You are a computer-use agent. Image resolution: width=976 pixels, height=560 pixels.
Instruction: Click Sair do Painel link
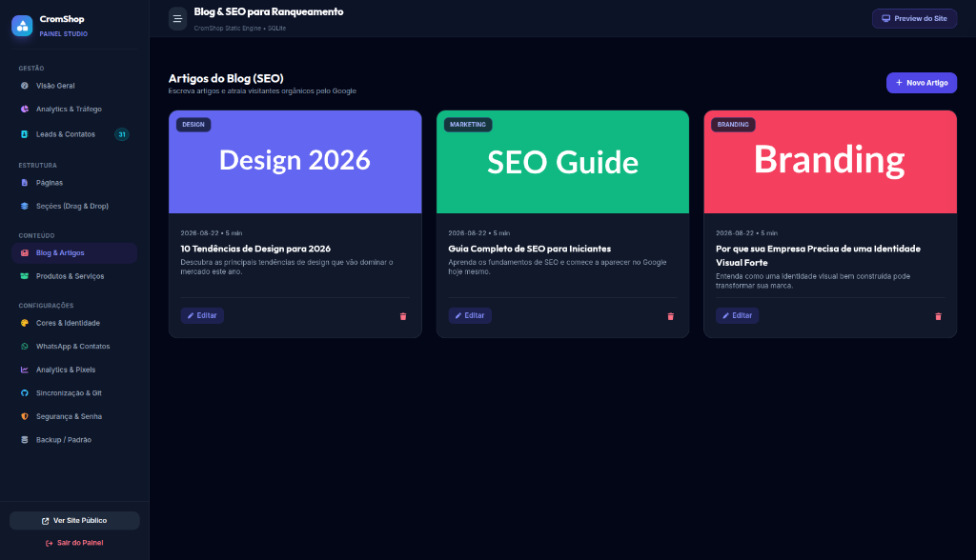click(74, 543)
